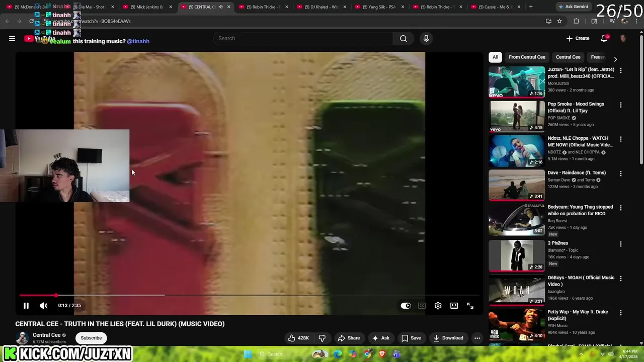
Task: Open Juztxn Let it Rip thumbnail
Action: pyautogui.click(x=517, y=82)
